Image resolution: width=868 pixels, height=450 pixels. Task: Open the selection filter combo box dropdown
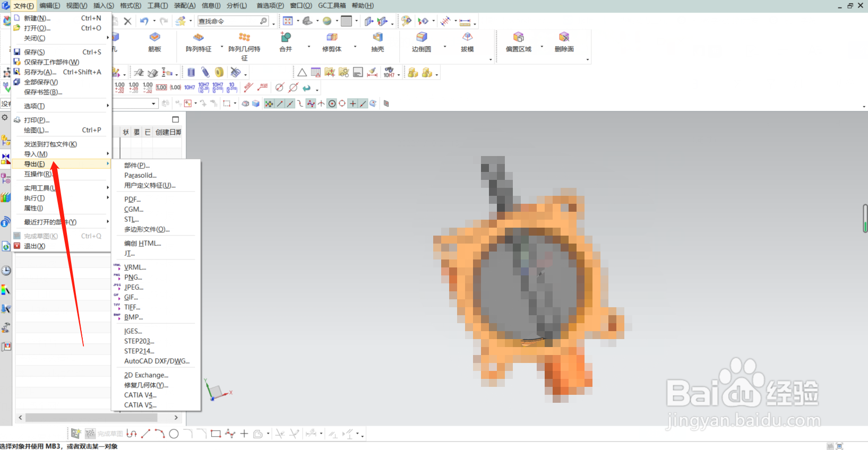(154, 103)
